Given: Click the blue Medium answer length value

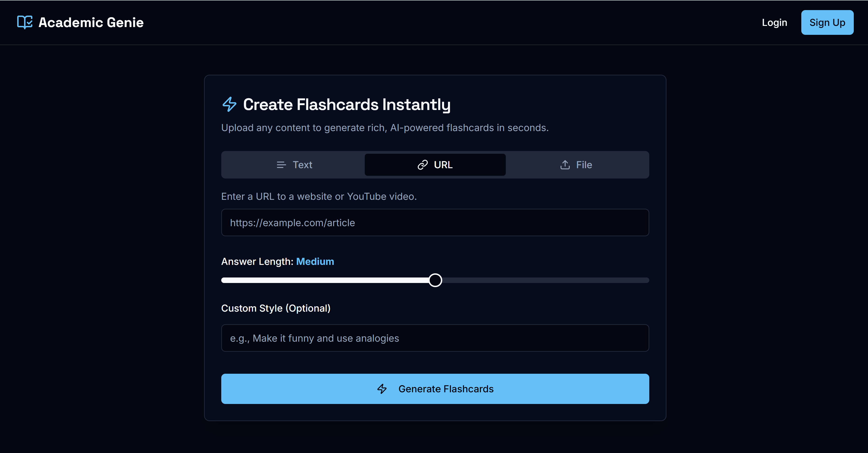Looking at the screenshot, I should pyautogui.click(x=315, y=262).
